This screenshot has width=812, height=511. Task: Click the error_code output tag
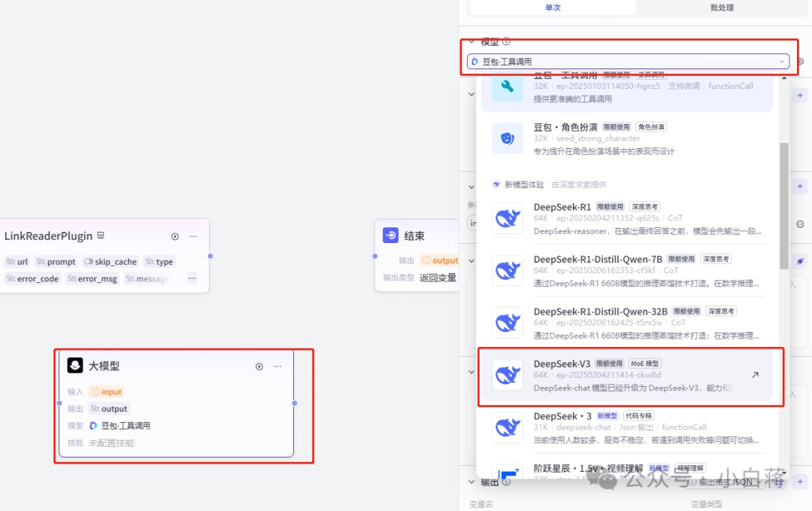tap(32, 278)
